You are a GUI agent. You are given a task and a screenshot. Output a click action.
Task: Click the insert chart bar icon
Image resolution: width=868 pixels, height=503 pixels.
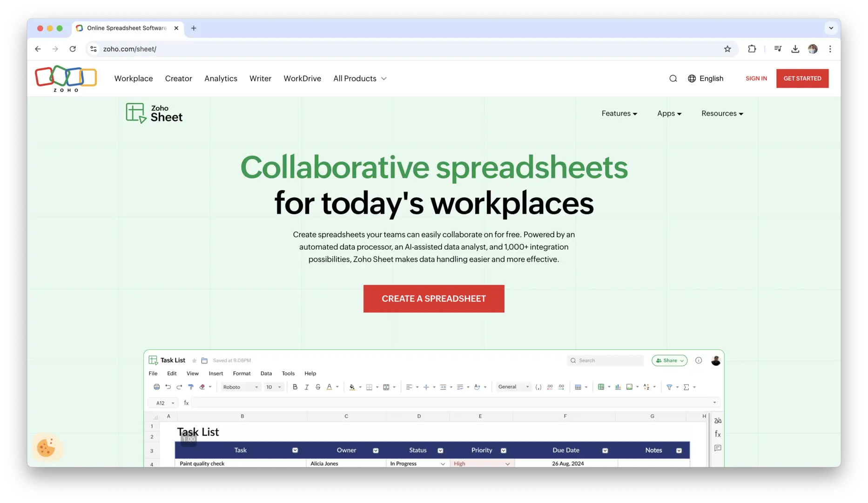tap(618, 387)
